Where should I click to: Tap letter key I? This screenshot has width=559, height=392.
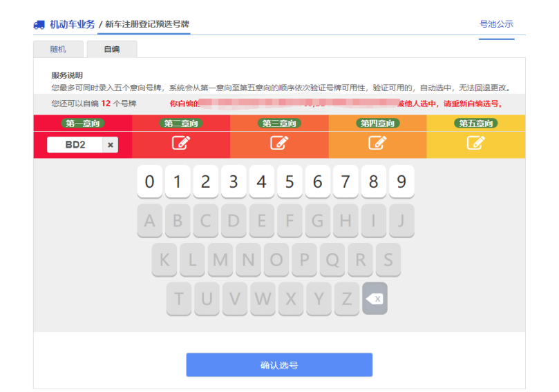pyautogui.click(x=374, y=221)
